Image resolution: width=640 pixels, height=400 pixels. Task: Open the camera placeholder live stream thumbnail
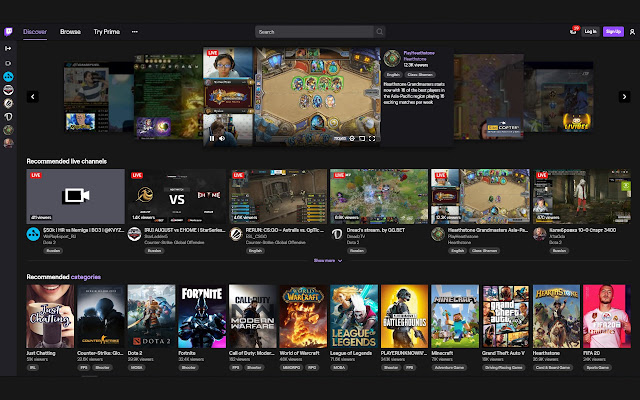click(76, 196)
